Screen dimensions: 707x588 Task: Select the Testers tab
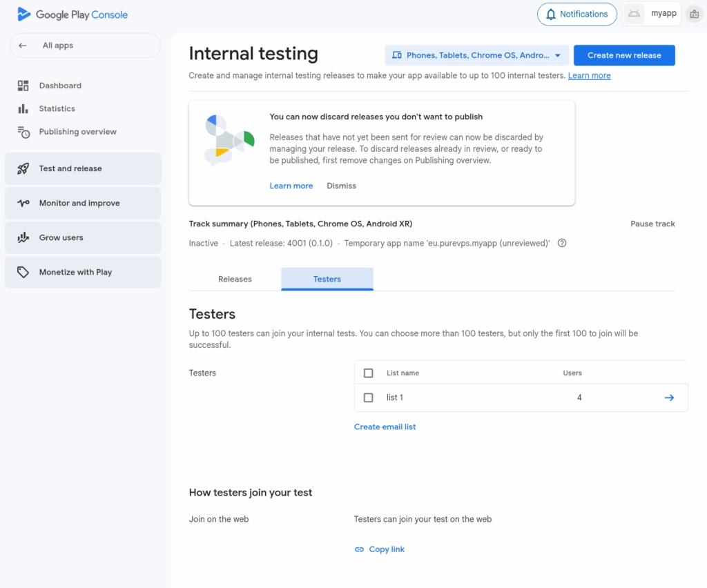point(327,279)
